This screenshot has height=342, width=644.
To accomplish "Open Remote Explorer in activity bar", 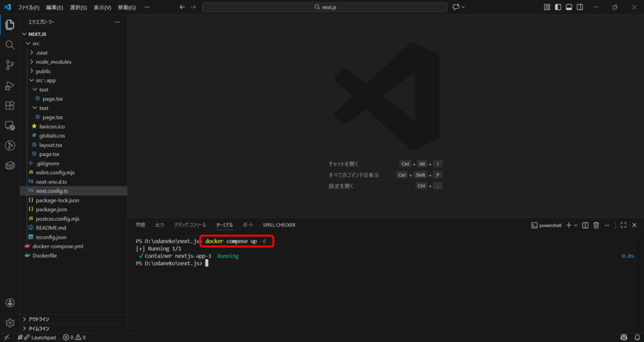I will 9,126.
